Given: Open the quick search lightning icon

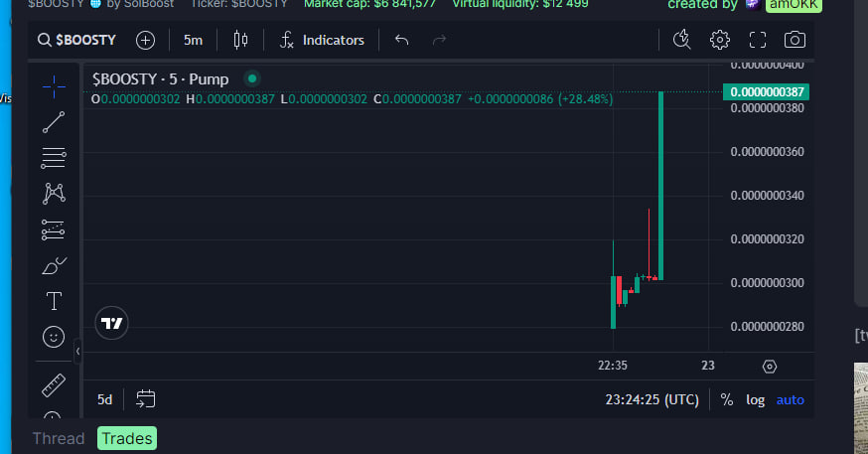Looking at the screenshot, I should tap(682, 40).
